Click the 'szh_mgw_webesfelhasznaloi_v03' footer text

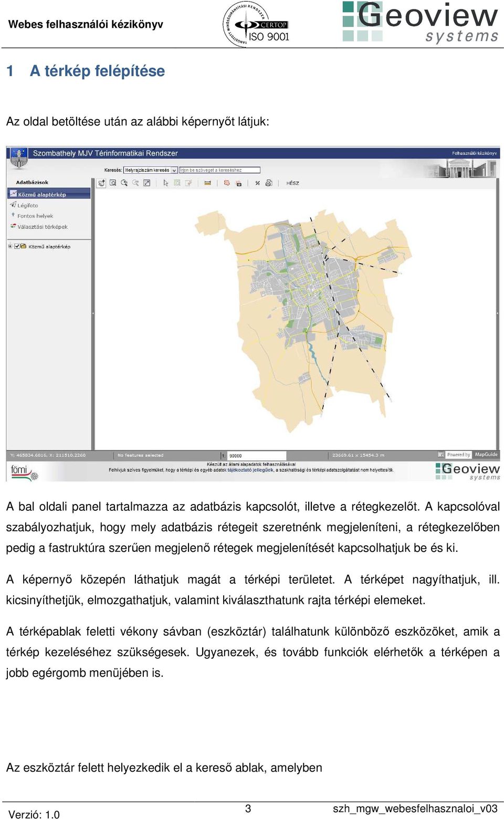coord(415,808)
